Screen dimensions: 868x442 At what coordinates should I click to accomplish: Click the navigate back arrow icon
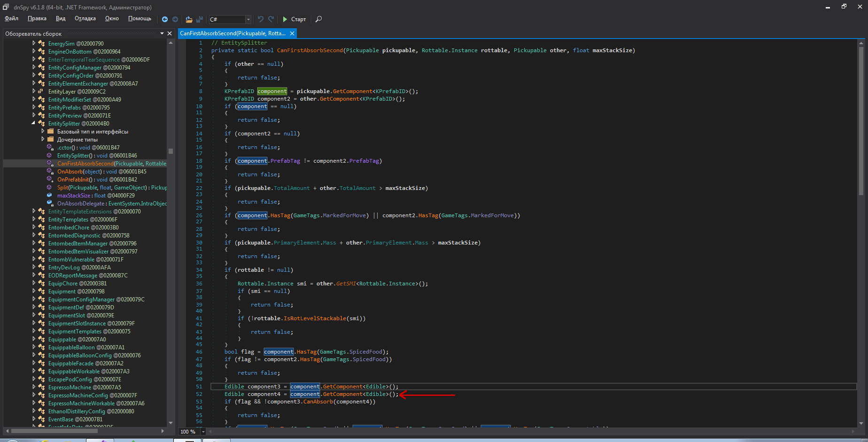(x=165, y=19)
